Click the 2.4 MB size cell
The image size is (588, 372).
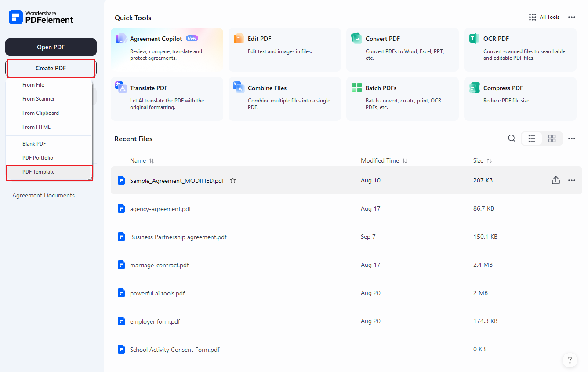coord(483,265)
